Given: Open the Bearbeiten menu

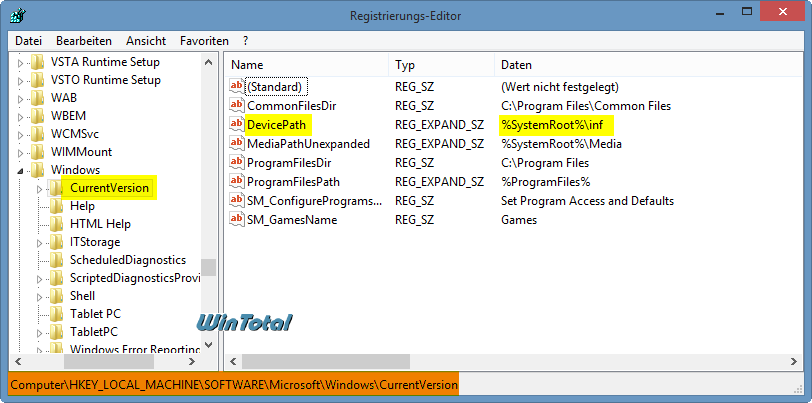Looking at the screenshot, I should click(84, 41).
